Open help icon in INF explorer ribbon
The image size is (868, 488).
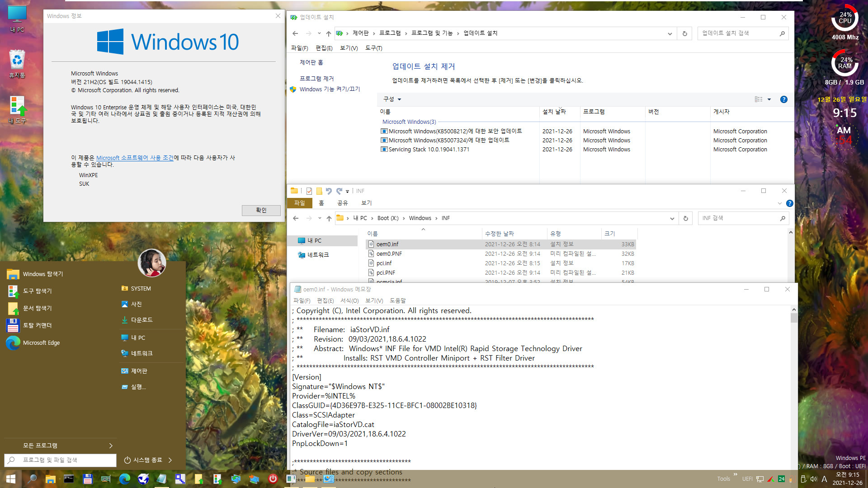789,203
